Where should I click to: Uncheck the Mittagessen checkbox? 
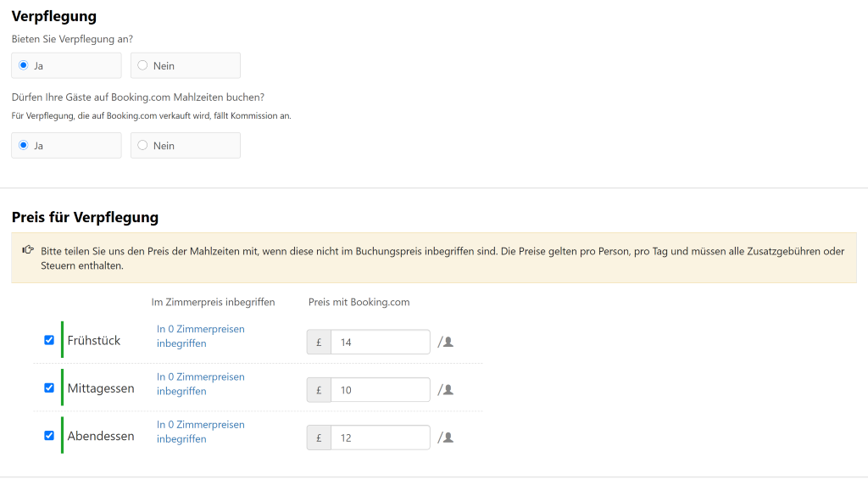click(49, 387)
